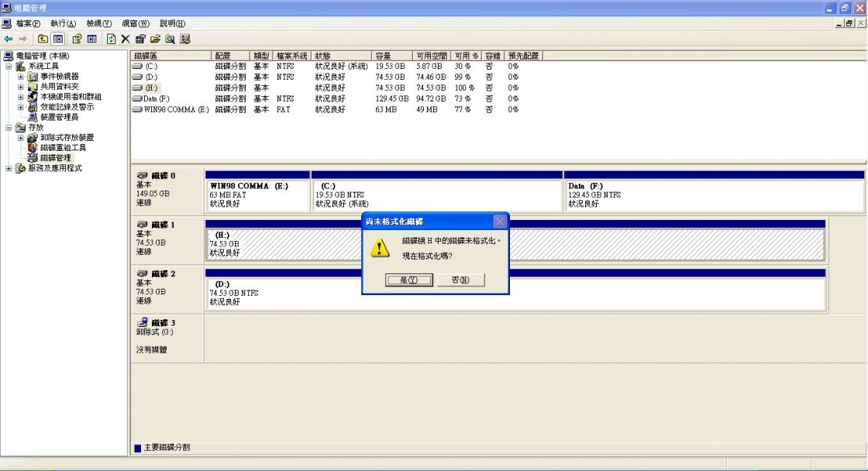Click the green Refresh toolbar icon
This screenshot has width=868, height=471.
[x=112, y=39]
